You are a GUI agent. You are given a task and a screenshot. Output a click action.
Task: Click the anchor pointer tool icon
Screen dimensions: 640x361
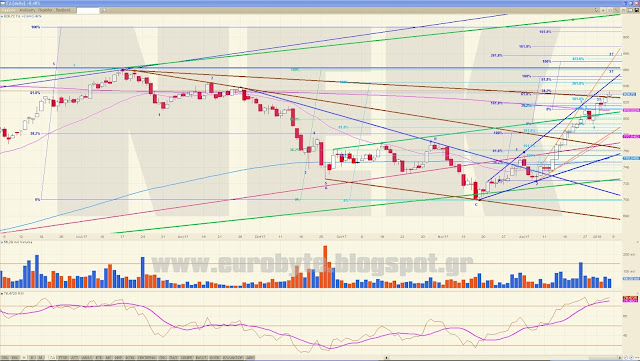[x=596, y=10]
